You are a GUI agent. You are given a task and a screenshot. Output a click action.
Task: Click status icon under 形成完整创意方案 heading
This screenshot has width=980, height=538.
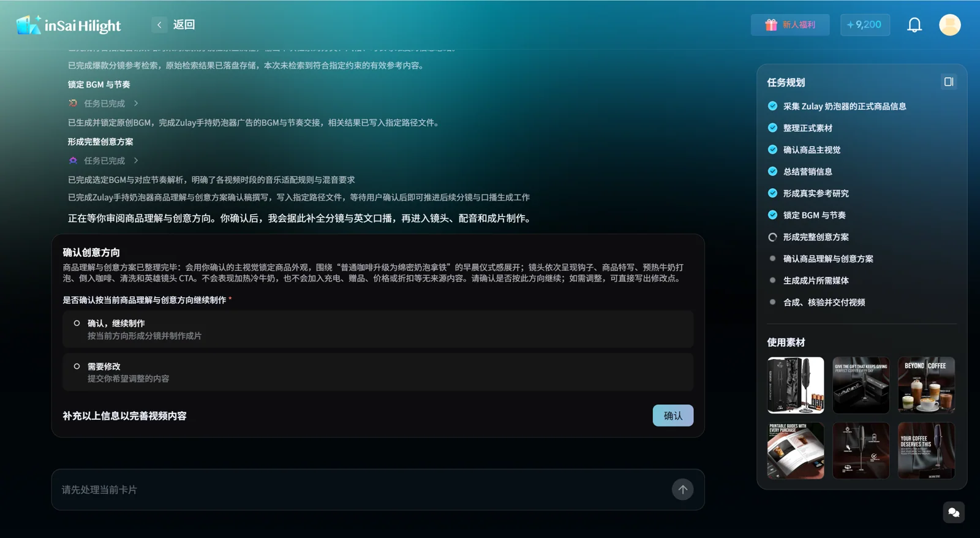(x=73, y=161)
